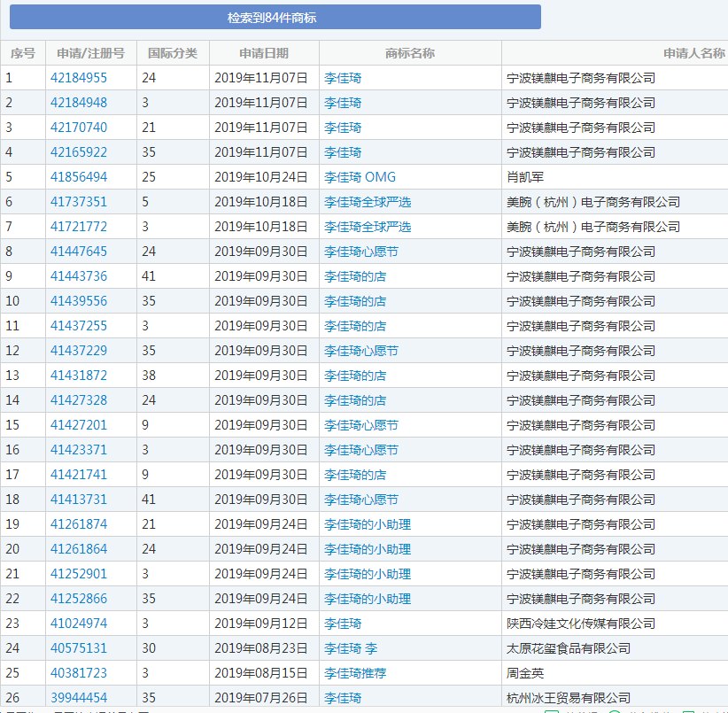Open trademark 李佳琦 李 in row 24
This screenshot has width=728, height=713.
(x=352, y=647)
